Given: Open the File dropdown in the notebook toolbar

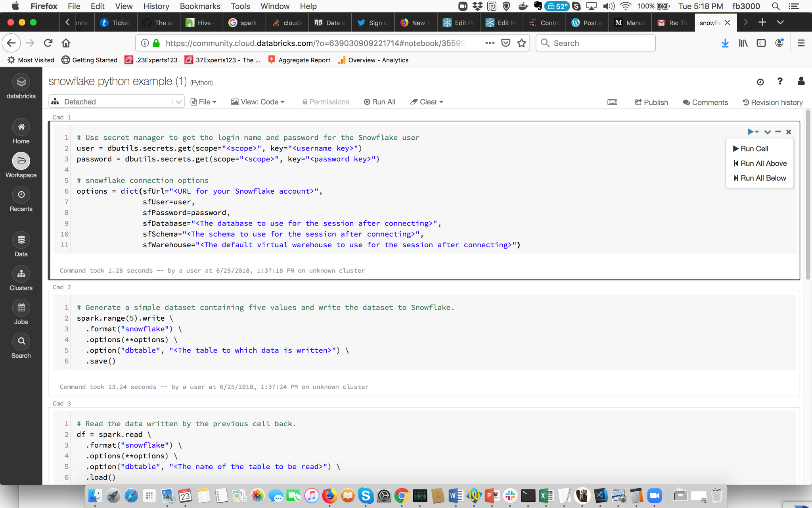Looking at the screenshot, I should [x=203, y=102].
